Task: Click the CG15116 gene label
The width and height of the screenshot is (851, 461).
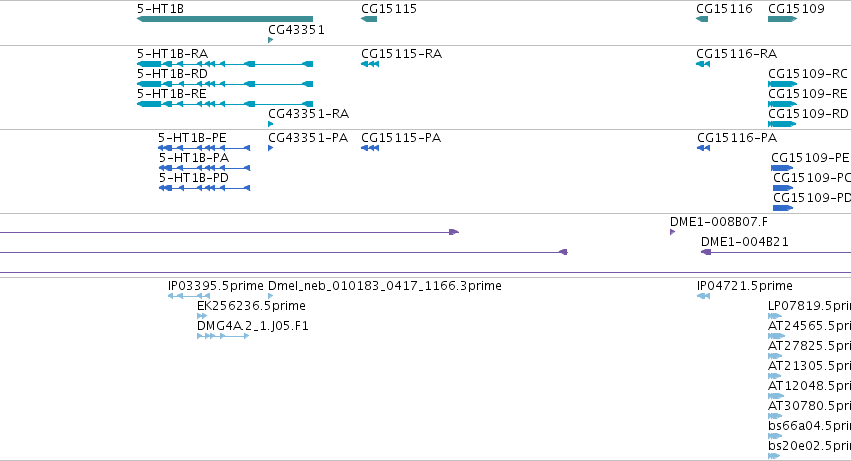Action: click(724, 9)
